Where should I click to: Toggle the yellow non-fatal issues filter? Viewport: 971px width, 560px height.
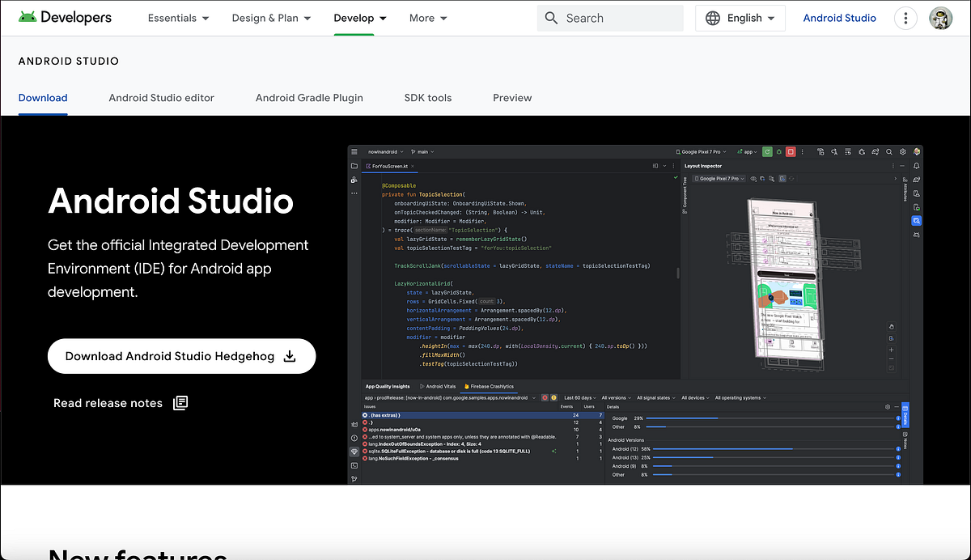[x=553, y=398]
